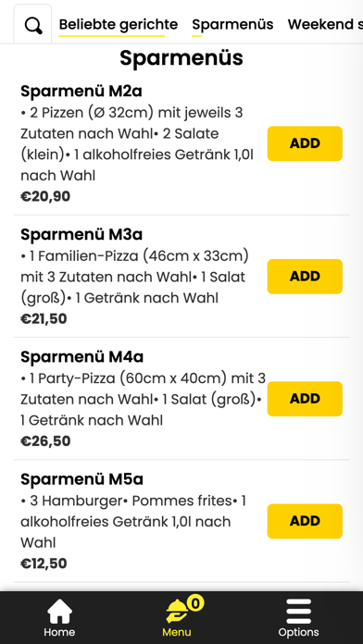Add Sparmenü M3a to order
This screenshot has width=363, height=644.
[305, 277]
